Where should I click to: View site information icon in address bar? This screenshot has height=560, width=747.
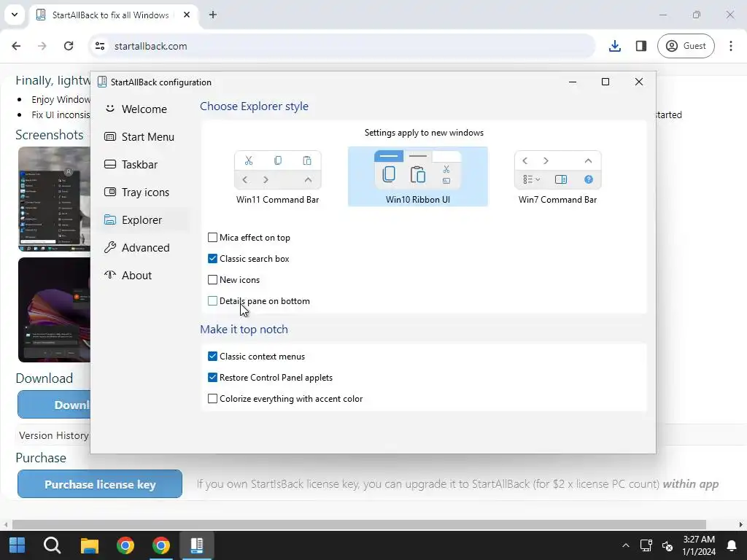click(100, 46)
